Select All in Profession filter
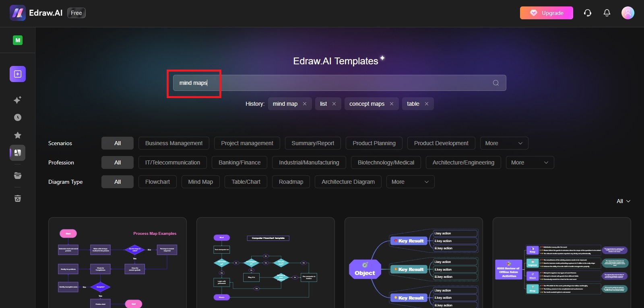 pos(118,162)
